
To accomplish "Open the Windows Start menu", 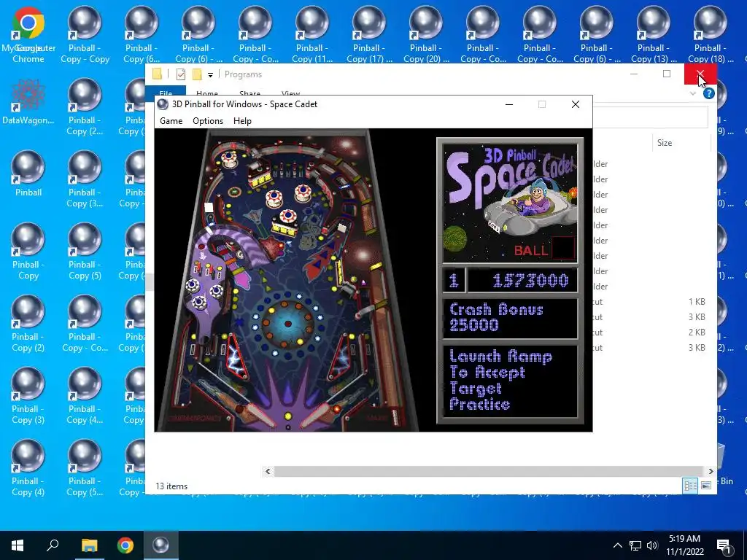I will click(18, 545).
